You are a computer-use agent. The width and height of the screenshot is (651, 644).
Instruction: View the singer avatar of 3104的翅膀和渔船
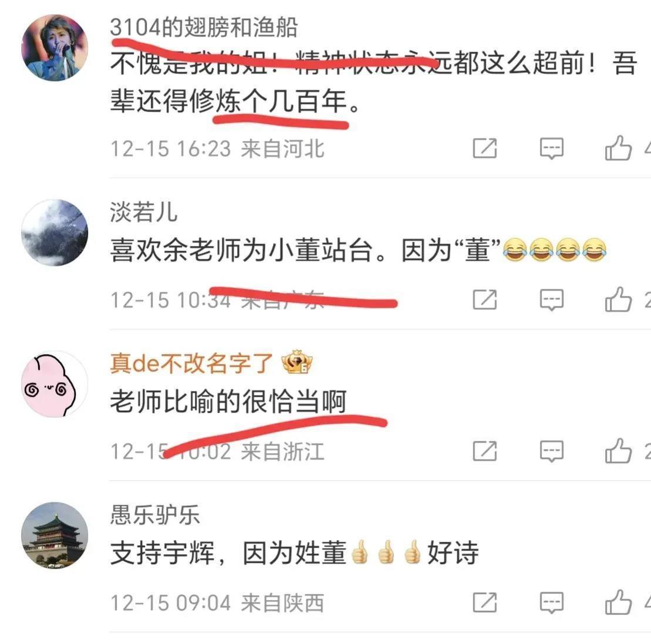pyautogui.click(x=55, y=48)
